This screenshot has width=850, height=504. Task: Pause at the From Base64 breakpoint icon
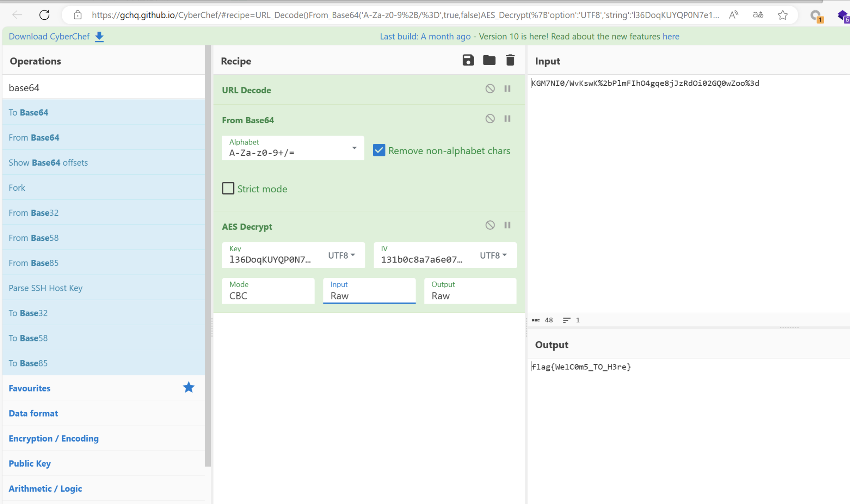click(507, 119)
